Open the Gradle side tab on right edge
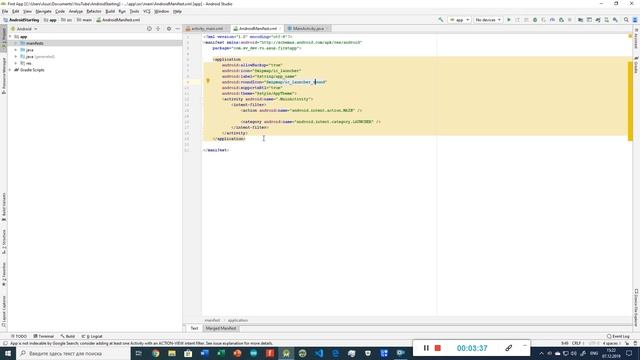The height and width of the screenshot is (360, 640). pos(636,65)
